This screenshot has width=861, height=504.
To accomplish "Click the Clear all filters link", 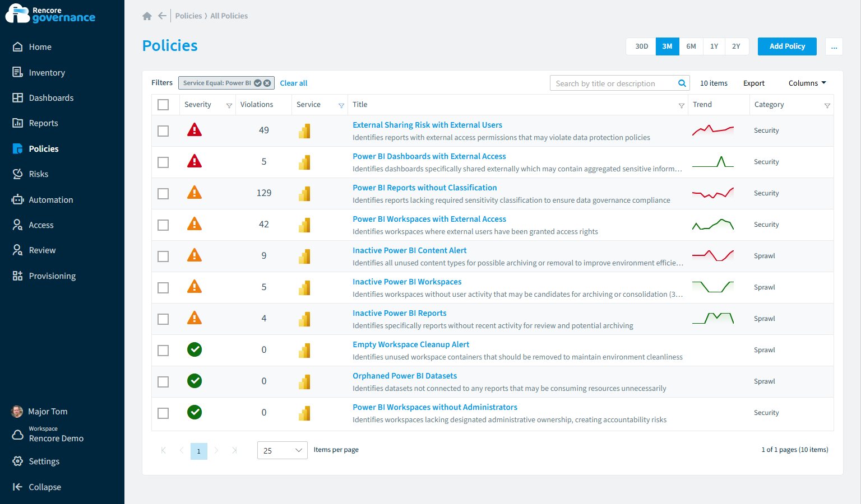I will (294, 83).
